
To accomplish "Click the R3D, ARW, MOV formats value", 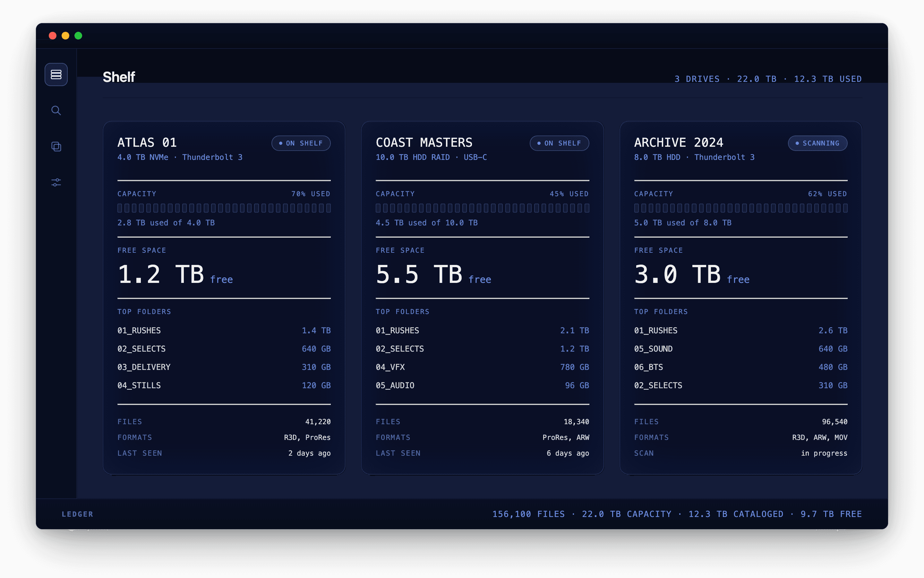I will coord(819,437).
